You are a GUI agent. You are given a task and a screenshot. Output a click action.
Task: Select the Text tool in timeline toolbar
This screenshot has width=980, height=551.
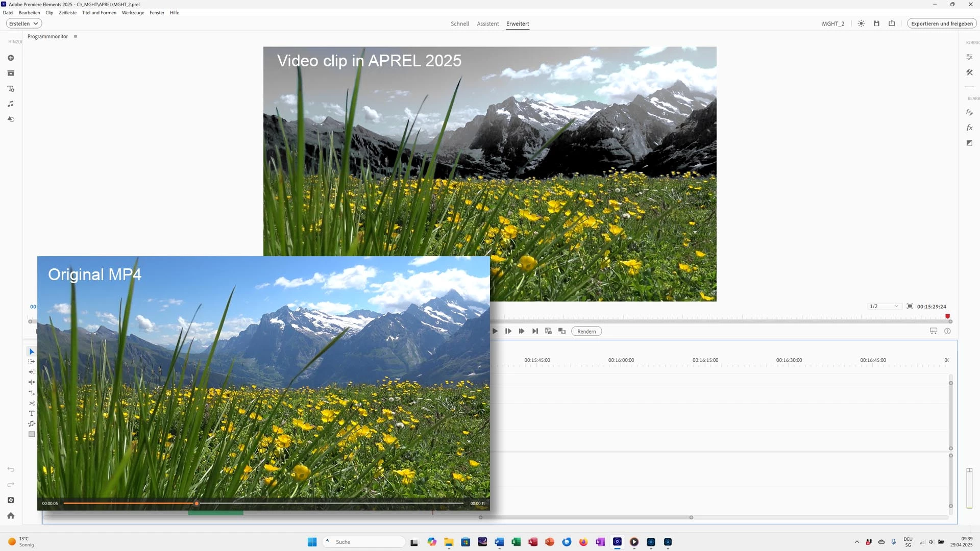coord(32,413)
